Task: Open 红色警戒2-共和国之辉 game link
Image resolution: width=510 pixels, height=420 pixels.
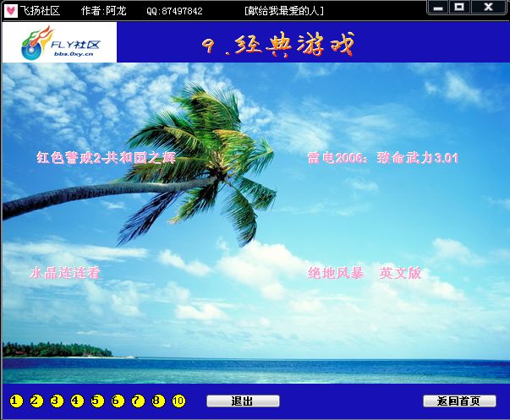Action: point(106,158)
